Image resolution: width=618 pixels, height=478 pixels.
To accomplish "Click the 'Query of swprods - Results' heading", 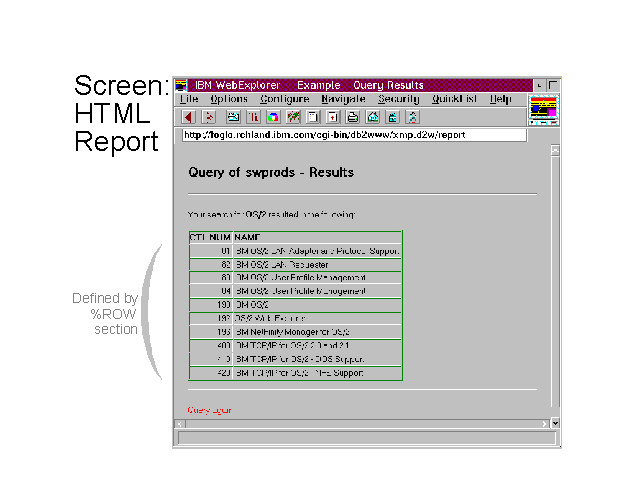I will coord(271,172).
